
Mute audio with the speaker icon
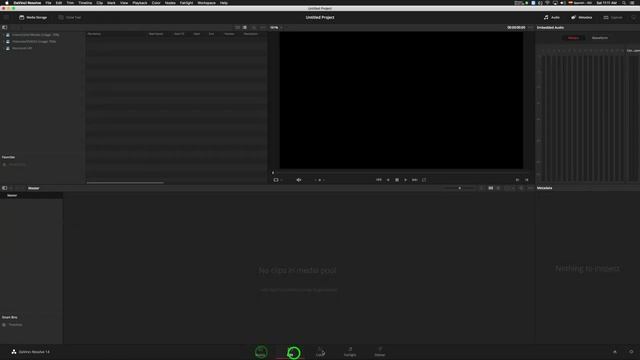[299, 180]
